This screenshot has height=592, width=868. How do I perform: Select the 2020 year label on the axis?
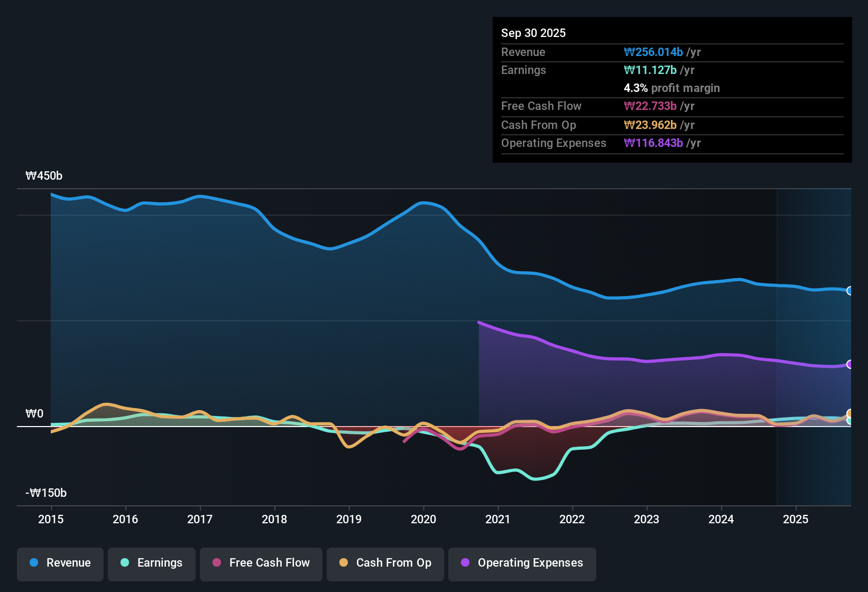pos(423,520)
